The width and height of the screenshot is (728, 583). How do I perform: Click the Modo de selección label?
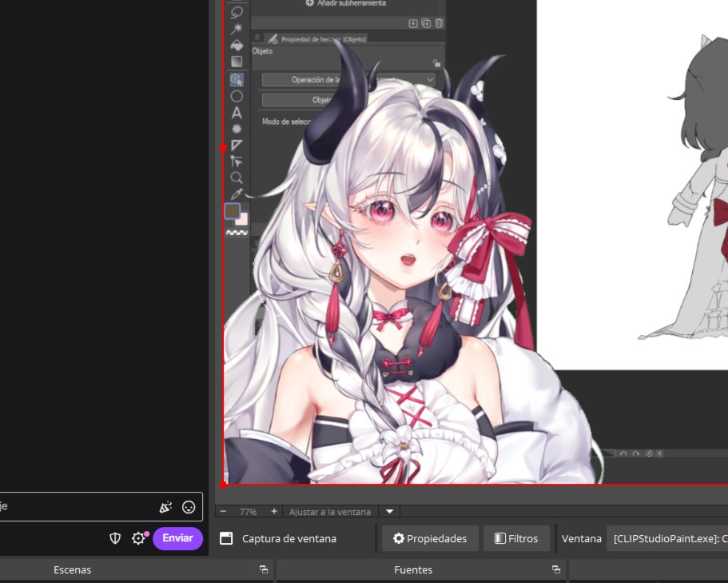286,122
